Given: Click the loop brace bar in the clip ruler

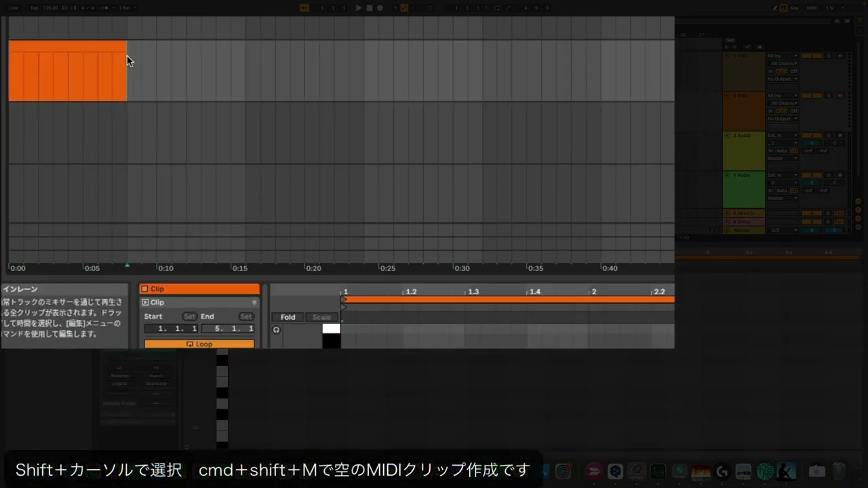Looking at the screenshot, I should tap(509, 300).
